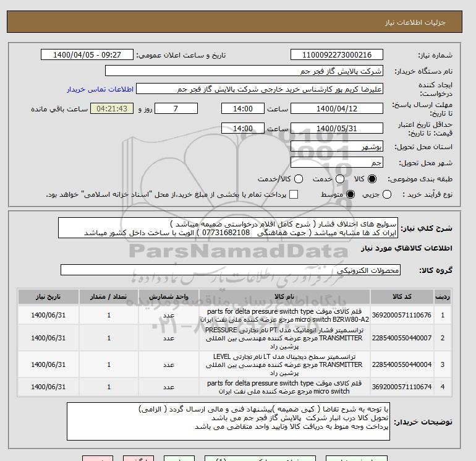Image resolution: width=476 pixels, height=461 pixels.
Task: Click the price validity date 1400/05/31
Action: [337, 128]
